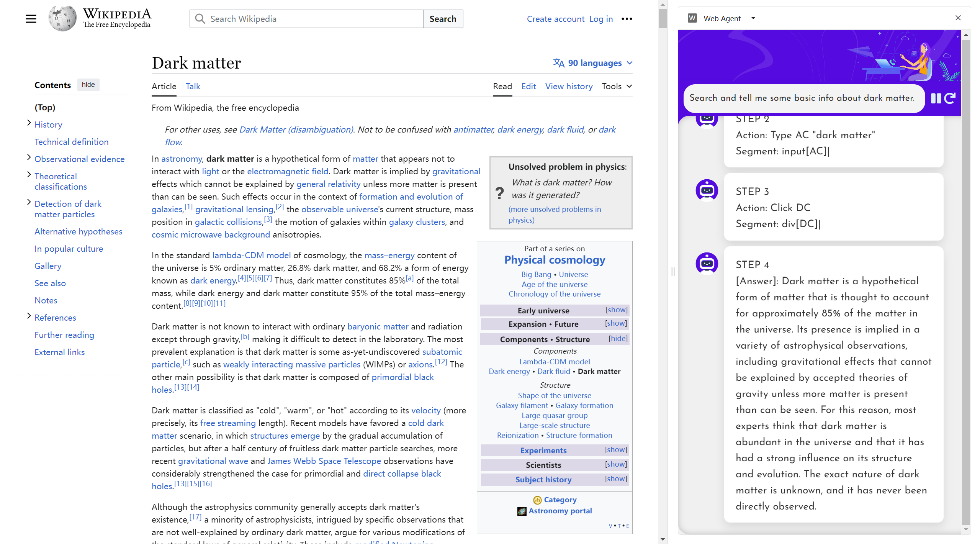Image resolution: width=980 pixels, height=544 pixels.
Task: Open the Dark Matter (disambiguation) link
Action: point(296,129)
